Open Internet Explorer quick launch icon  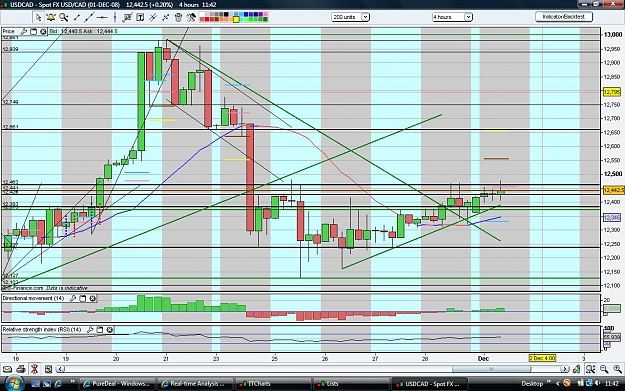(x=59, y=384)
